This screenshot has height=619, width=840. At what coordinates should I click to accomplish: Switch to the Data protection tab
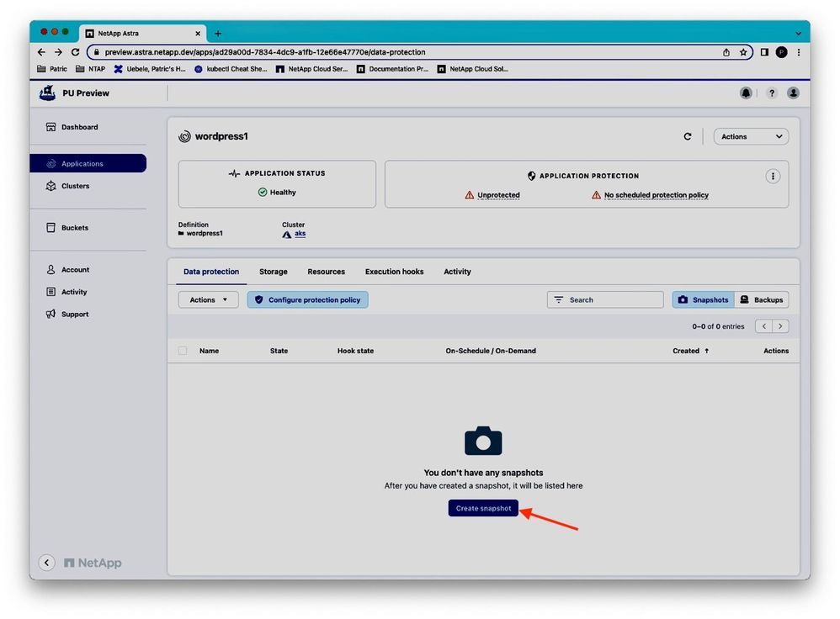click(x=211, y=272)
